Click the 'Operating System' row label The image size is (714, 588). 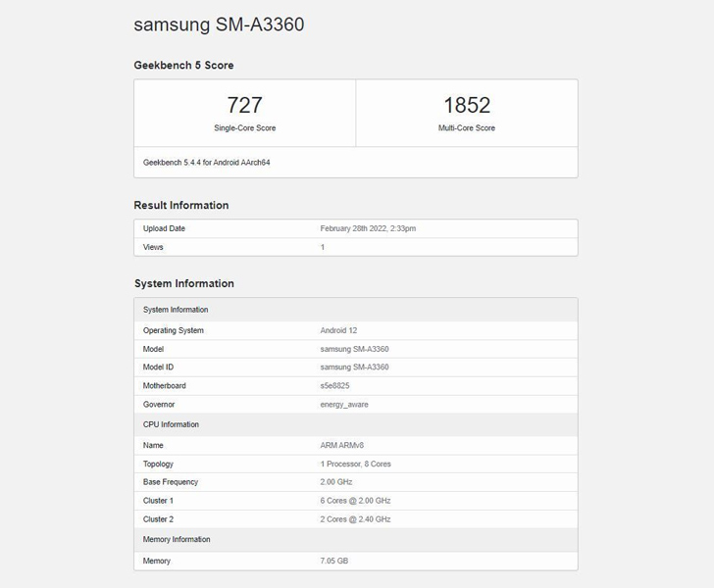(x=173, y=330)
